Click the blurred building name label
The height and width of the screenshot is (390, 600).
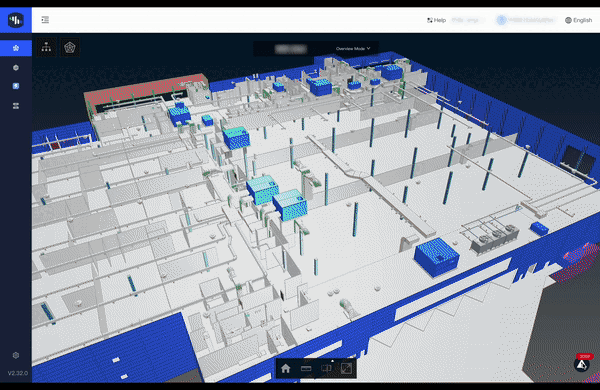click(x=290, y=49)
